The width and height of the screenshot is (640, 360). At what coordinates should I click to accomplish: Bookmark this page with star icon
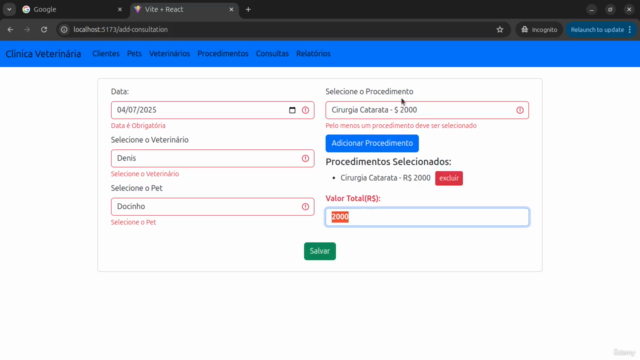[500, 29]
